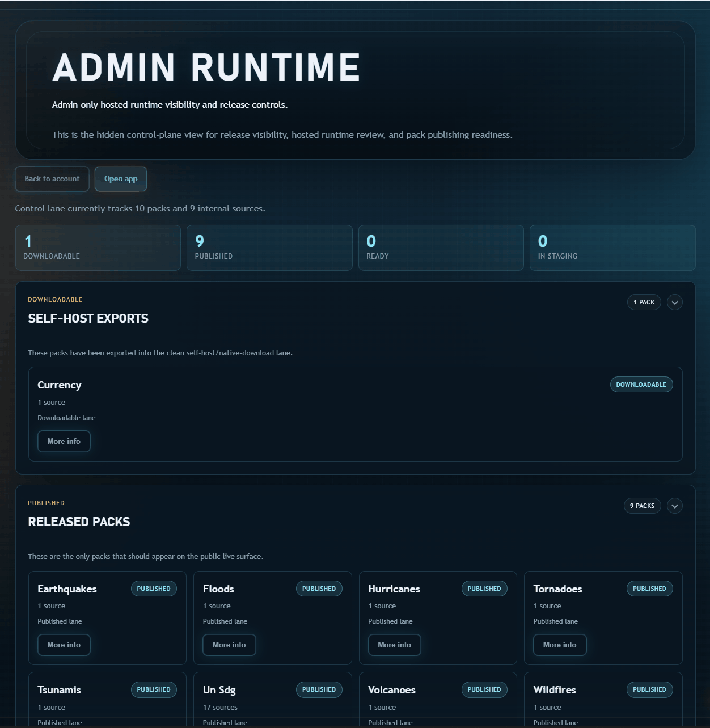Select the Wildfires pack title
The height and width of the screenshot is (728, 710).
pos(555,690)
